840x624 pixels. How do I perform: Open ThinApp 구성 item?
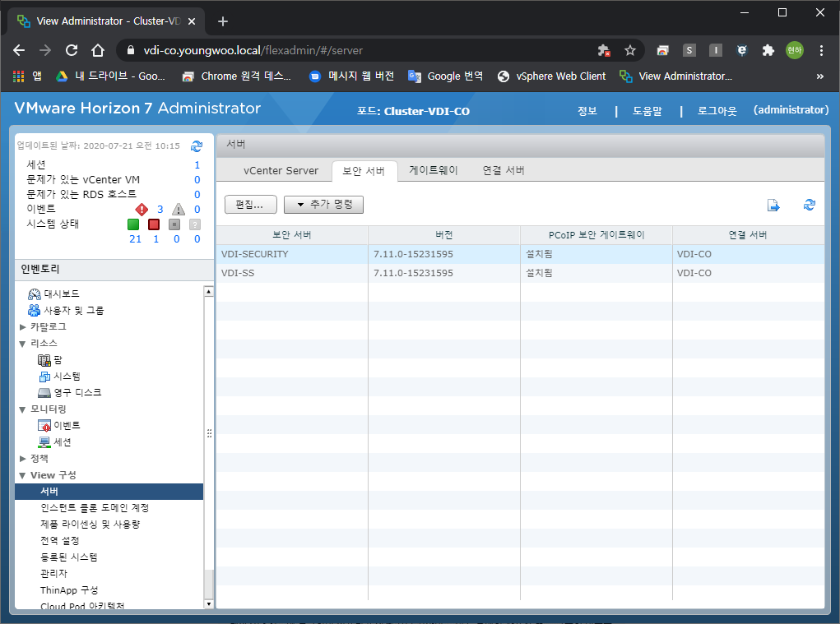[x=69, y=590]
